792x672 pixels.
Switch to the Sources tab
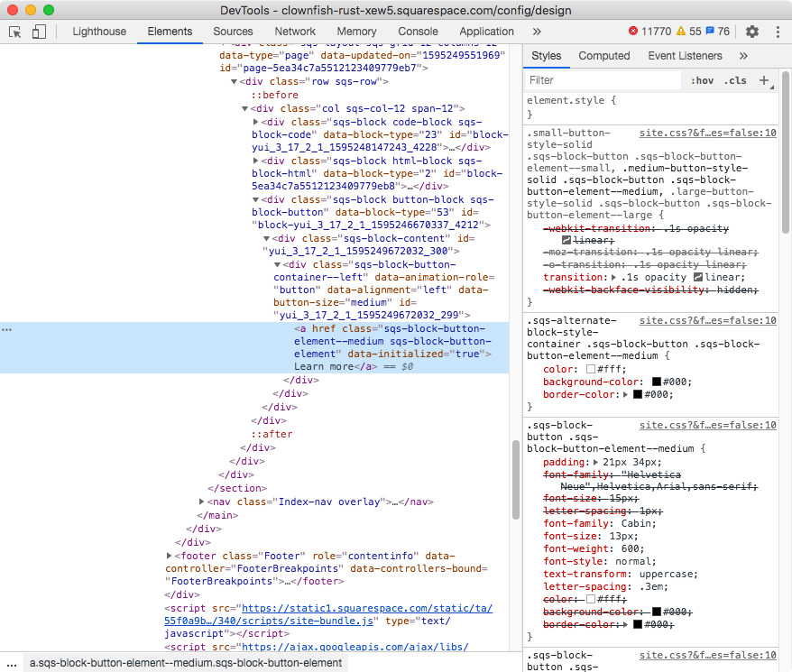point(233,32)
